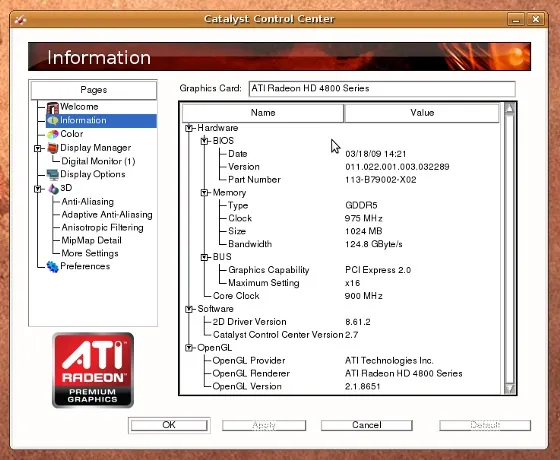Click the Color wheel icon
The height and width of the screenshot is (460, 560).
tap(52, 134)
